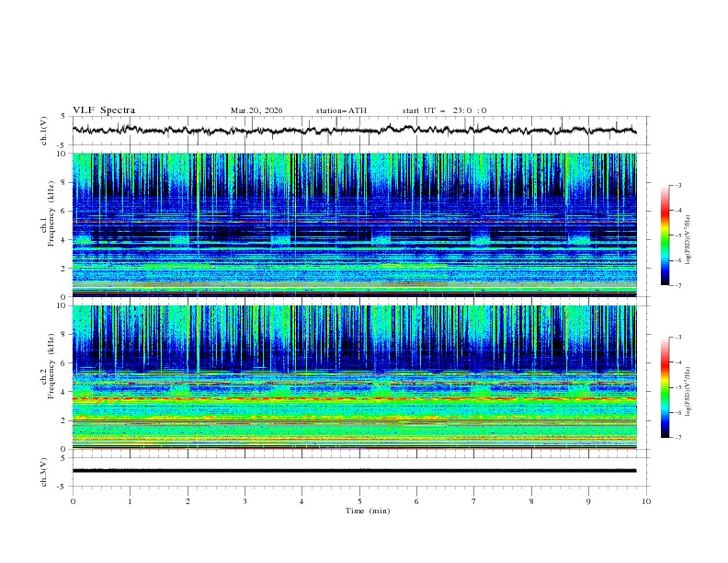Click the time axis tick label "2"
The image size is (728, 563).
point(188,501)
